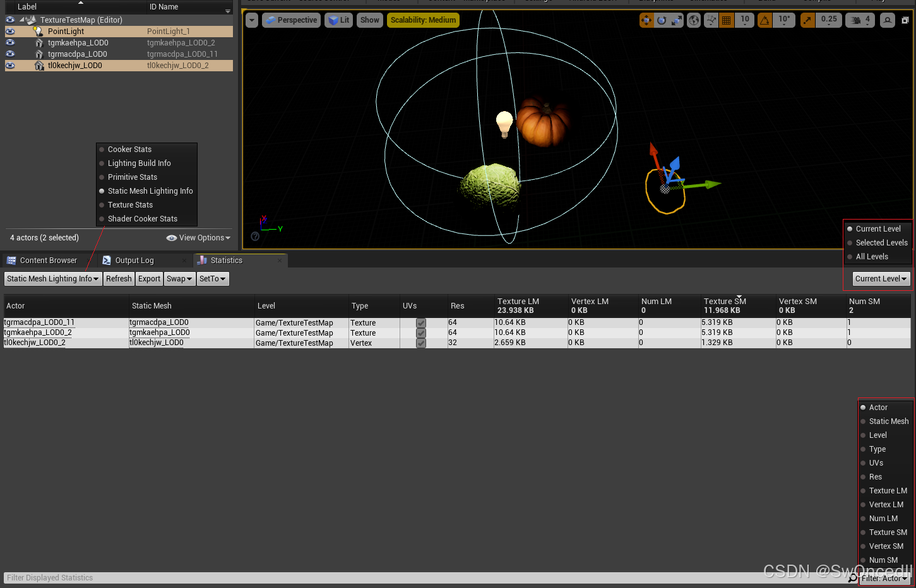This screenshot has height=588, width=916.
Task: Open grid snap value 10 dropdown
Action: click(745, 20)
